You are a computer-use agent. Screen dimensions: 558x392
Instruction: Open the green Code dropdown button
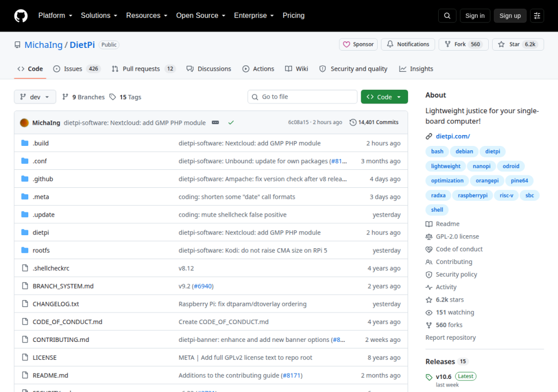click(x=384, y=97)
